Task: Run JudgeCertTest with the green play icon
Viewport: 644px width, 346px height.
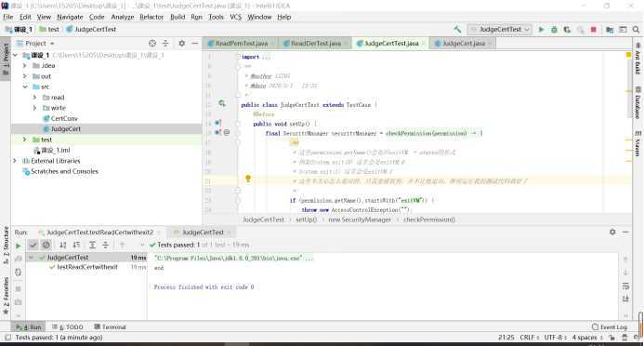Action: (542, 30)
